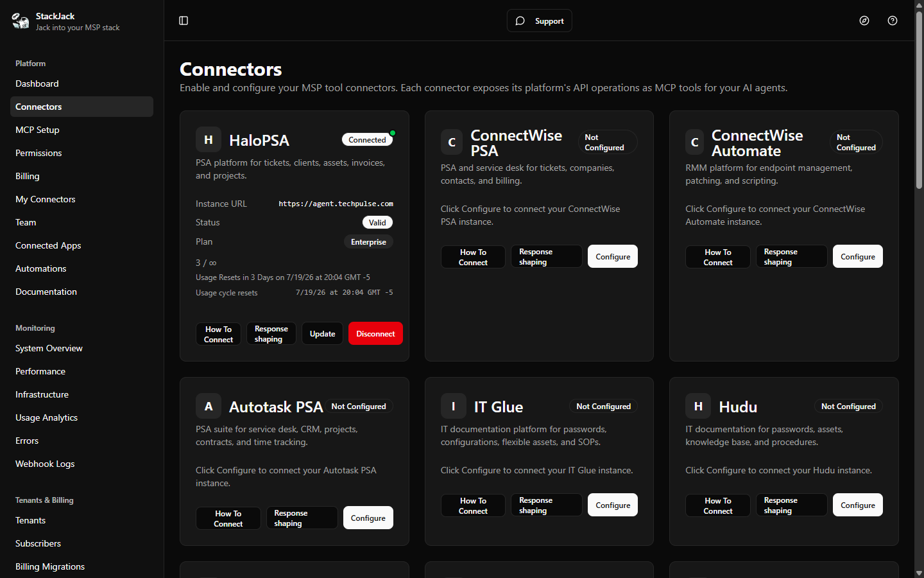Click the Hudu letter H icon
The width and height of the screenshot is (924, 578).
(x=698, y=406)
